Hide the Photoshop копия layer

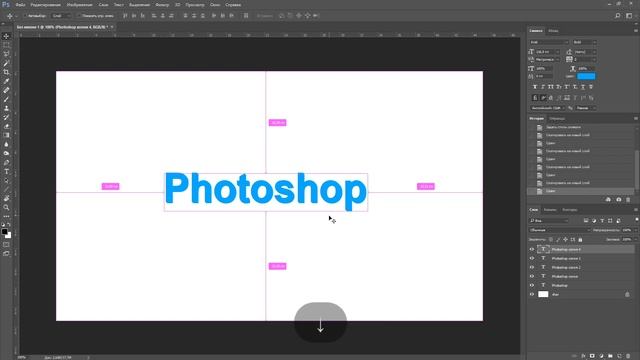tap(532, 276)
